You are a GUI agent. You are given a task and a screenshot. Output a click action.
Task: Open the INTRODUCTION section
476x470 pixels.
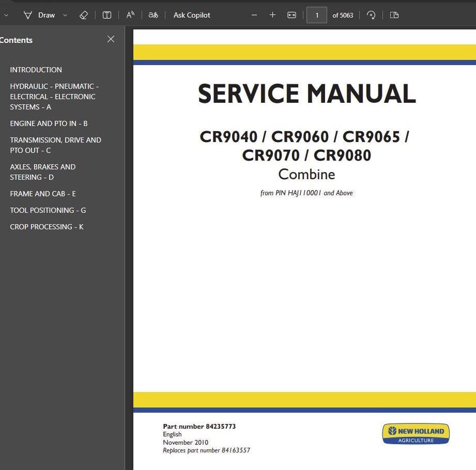click(36, 70)
